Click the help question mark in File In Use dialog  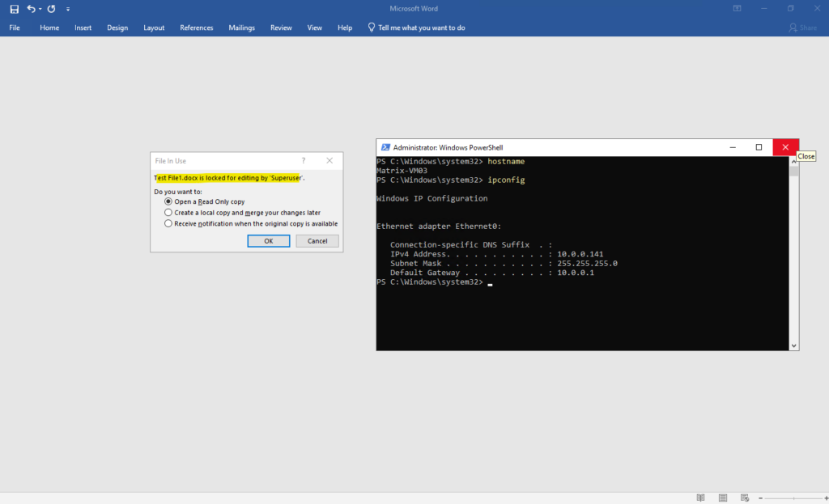click(304, 161)
